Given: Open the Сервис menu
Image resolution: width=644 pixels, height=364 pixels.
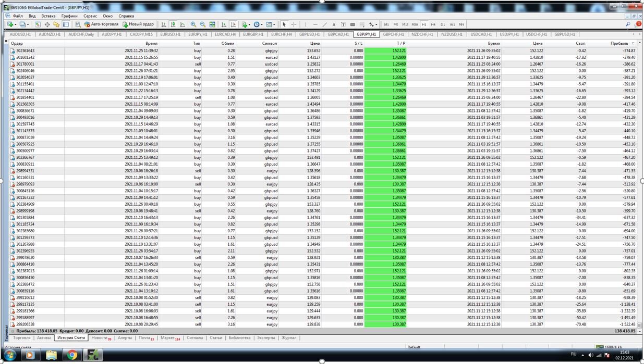Looking at the screenshot, I should click(x=90, y=16).
